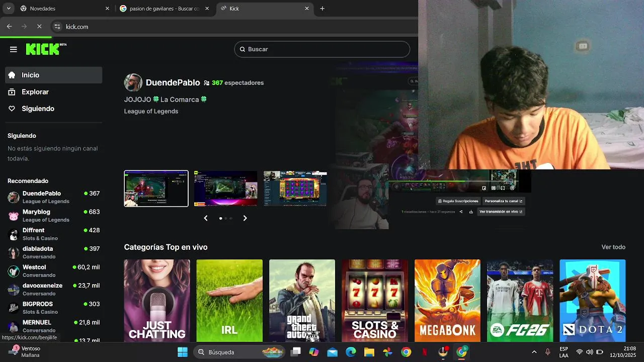Viewport: 644px width, 362px height.
Task: Open the Grand Theft Auto category card
Action: pyautogui.click(x=302, y=301)
